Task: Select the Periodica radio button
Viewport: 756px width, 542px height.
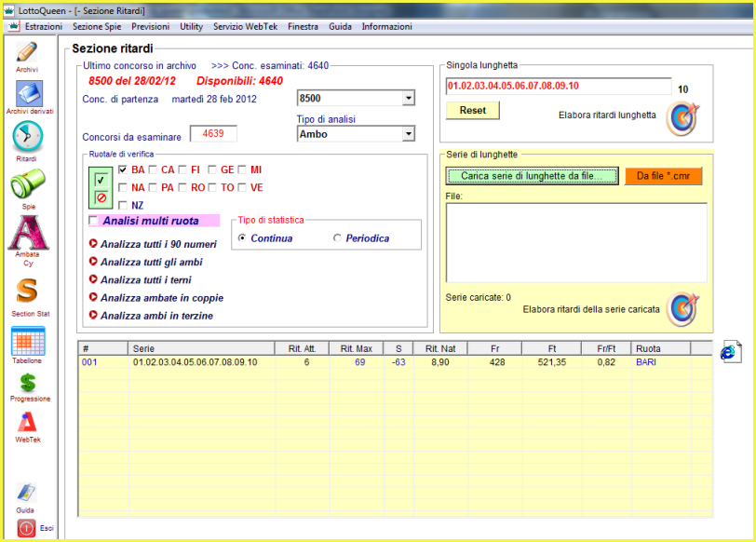Action: point(337,237)
